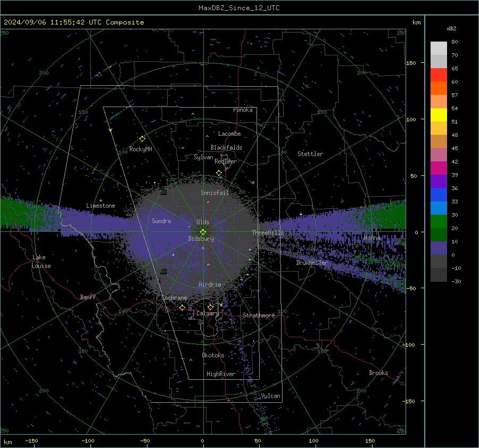Click the Cochrane label
Viewport: 479px width, 448px height.
[x=174, y=298]
